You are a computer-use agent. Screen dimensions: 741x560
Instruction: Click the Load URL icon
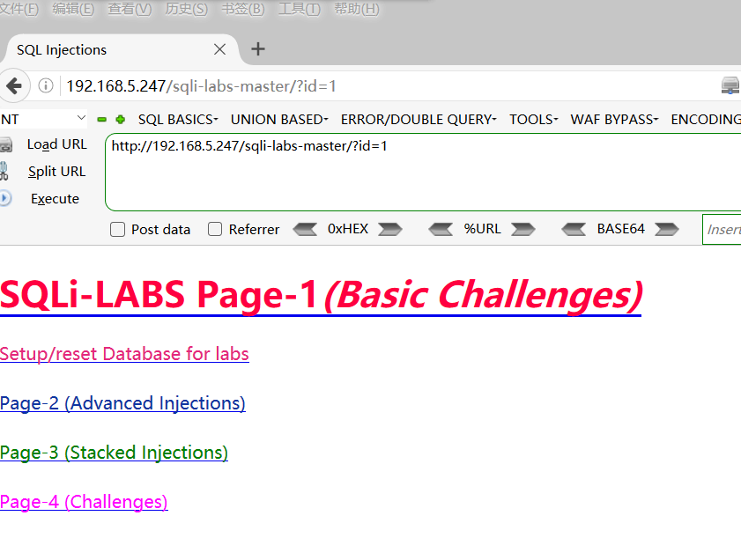[5, 144]
